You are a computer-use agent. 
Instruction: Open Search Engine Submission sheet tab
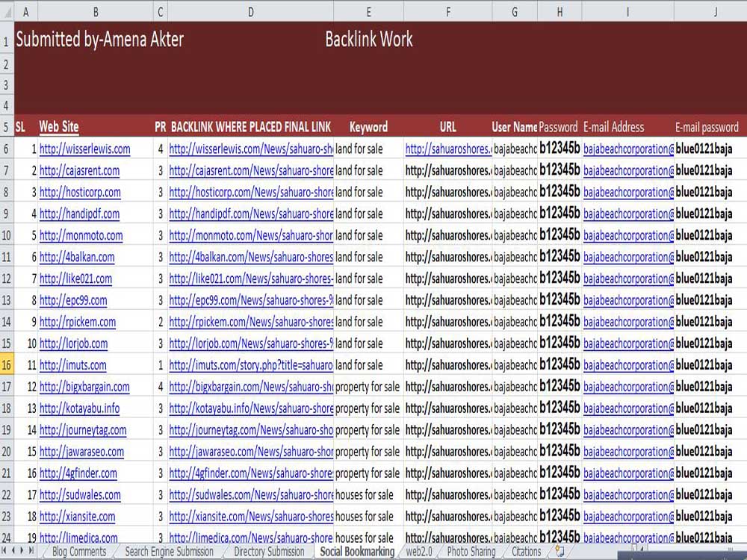[x=169, y=552]
